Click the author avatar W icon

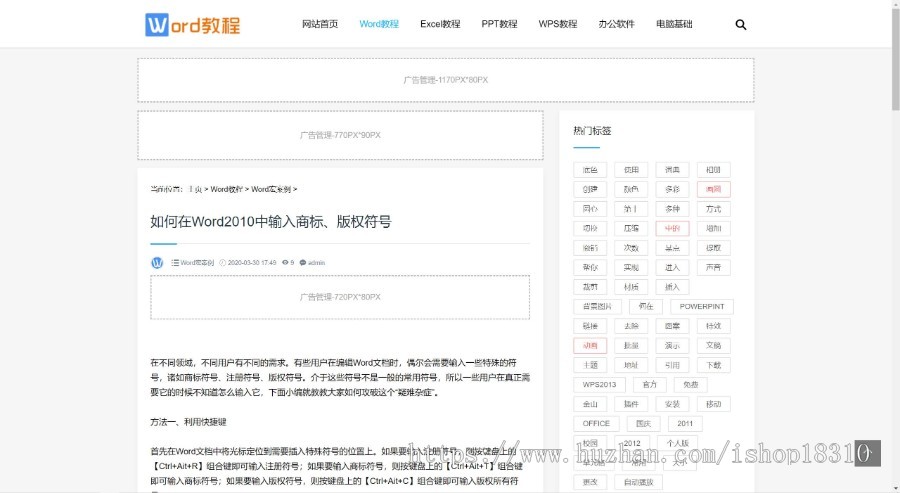pyautogui.click(x=157, y=263)
